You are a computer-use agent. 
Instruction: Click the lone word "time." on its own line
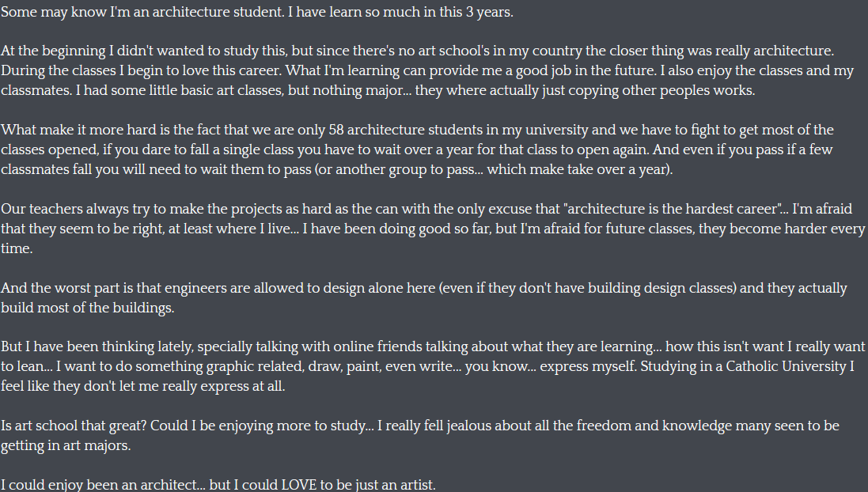point(17,248)
